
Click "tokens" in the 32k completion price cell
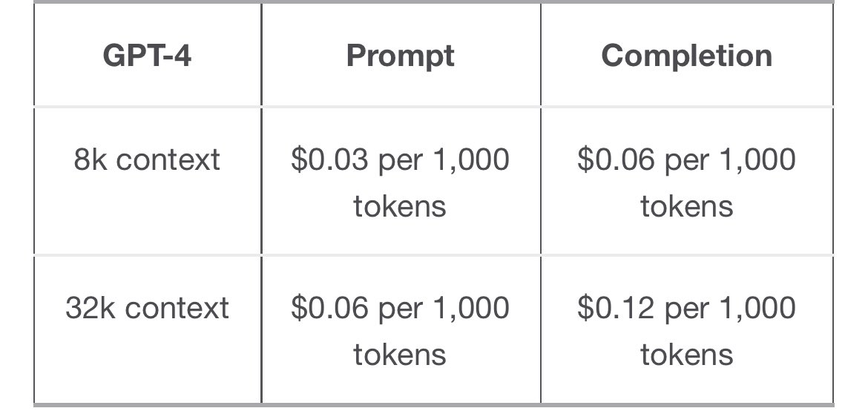pyautogui.click(x=686, y=354)
